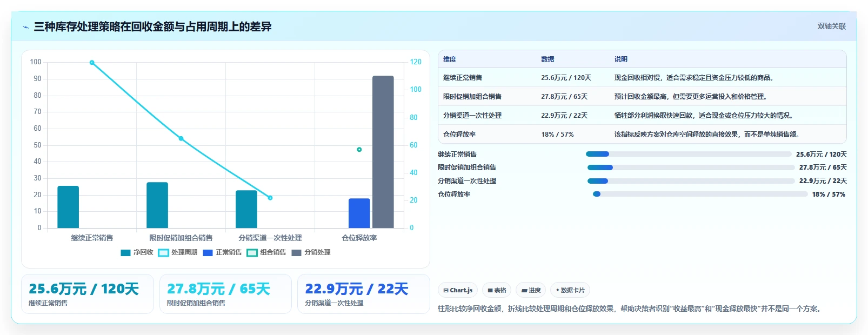This screenshot has height=335, width=868.
Task: Click description starting 预计回收金额最高
Action: pos(692,97)
